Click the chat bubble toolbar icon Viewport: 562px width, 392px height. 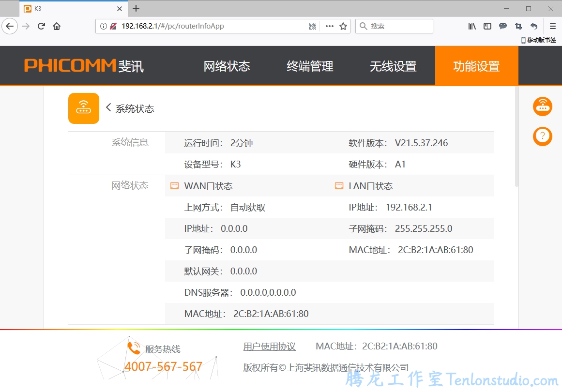(503, 26)
